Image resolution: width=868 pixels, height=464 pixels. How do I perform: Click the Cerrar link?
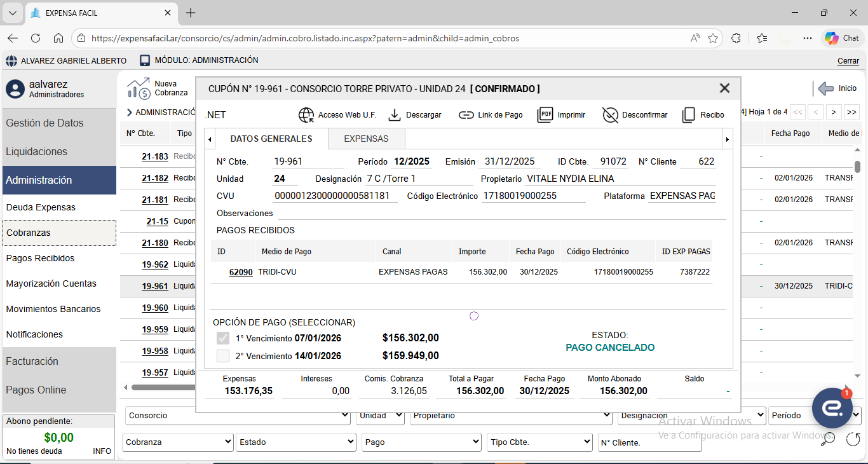point(848,61)
